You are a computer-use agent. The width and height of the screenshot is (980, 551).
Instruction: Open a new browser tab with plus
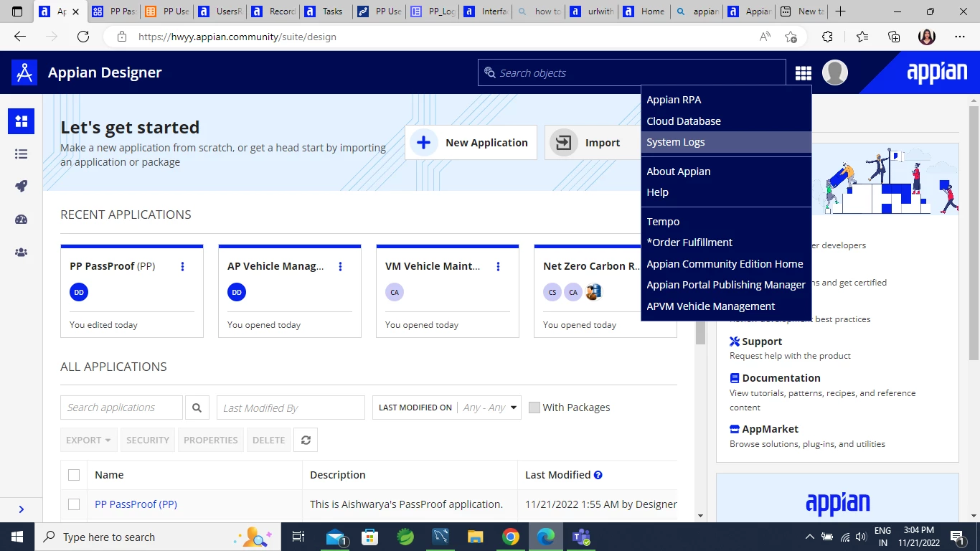(x=841, y=11)
